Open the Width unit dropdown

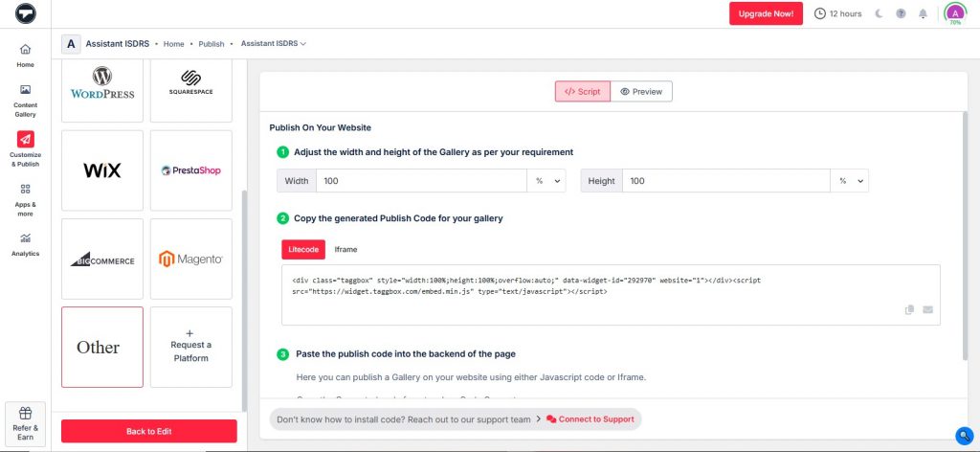[x=546, y=181]
